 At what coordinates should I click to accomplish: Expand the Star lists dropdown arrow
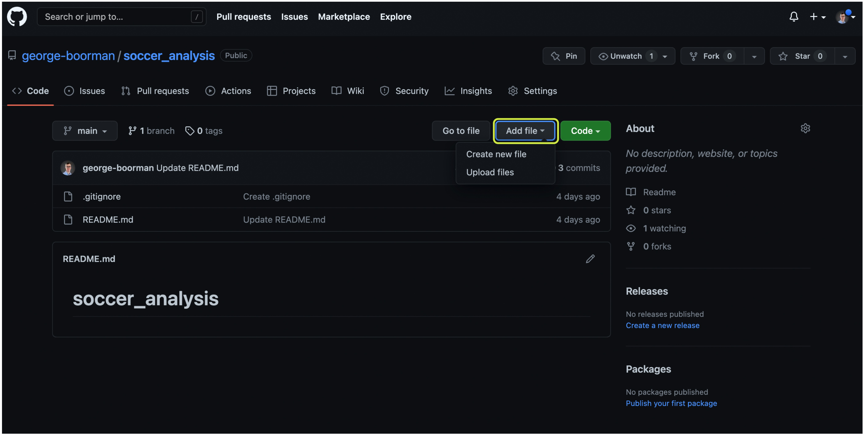point(845,56)
